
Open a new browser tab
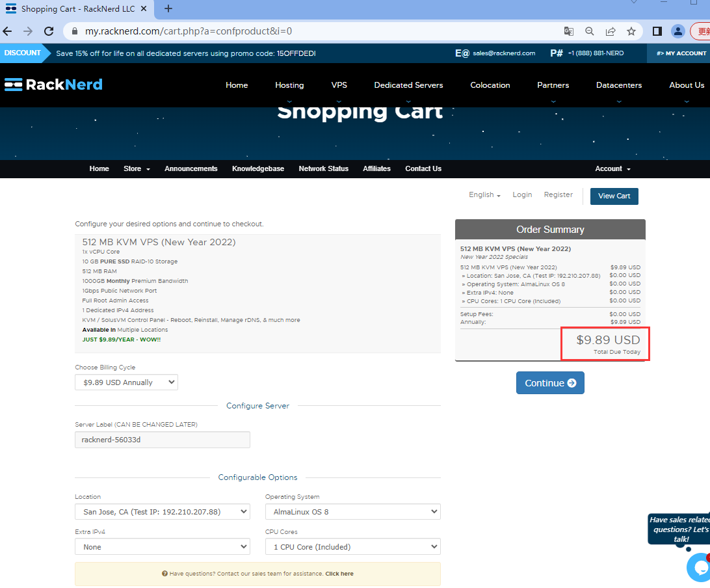point(168,8)
